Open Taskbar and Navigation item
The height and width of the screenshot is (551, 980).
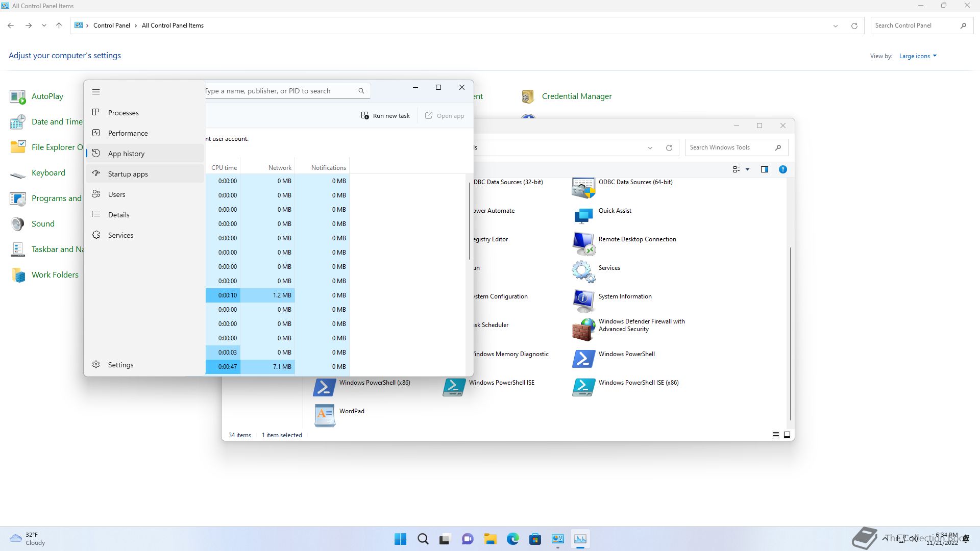46,249
